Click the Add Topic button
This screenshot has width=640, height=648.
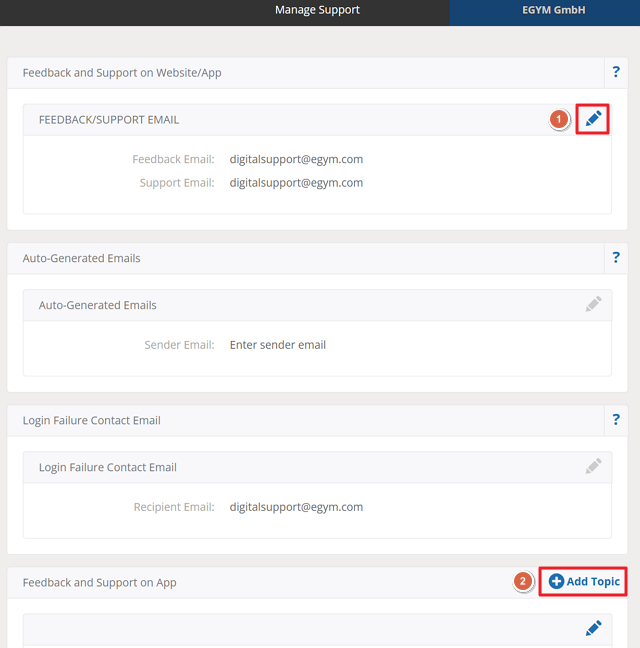click(584, 582)
